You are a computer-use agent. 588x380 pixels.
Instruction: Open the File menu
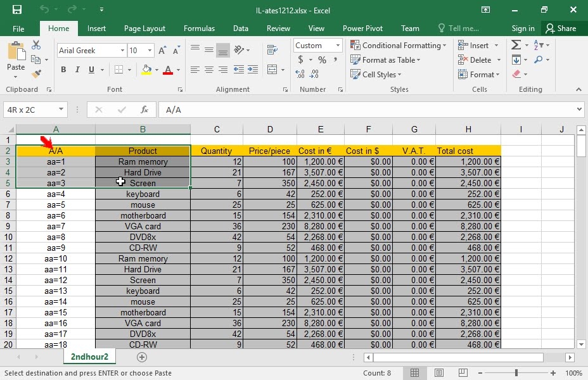18,28
